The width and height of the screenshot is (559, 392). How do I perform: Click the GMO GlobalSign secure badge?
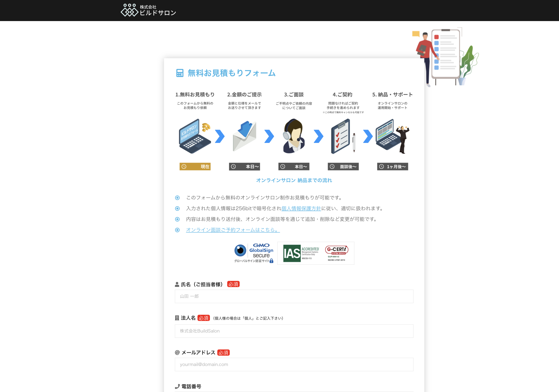tap(253, 253)
